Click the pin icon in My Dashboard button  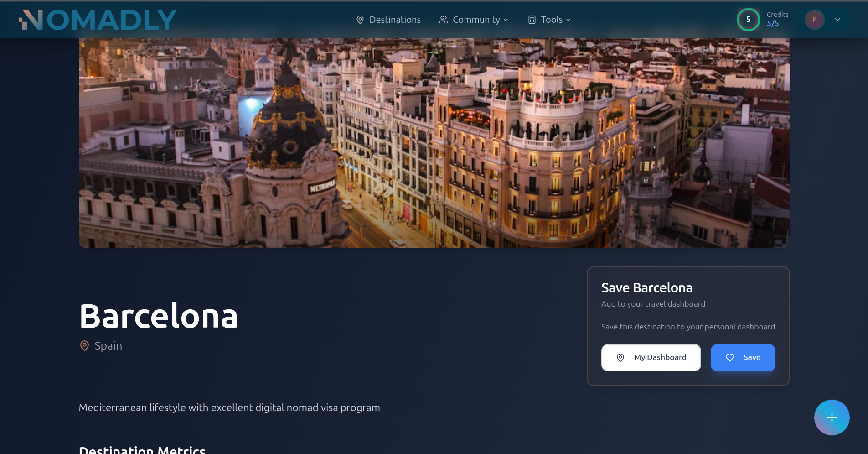tap(620, 358)
